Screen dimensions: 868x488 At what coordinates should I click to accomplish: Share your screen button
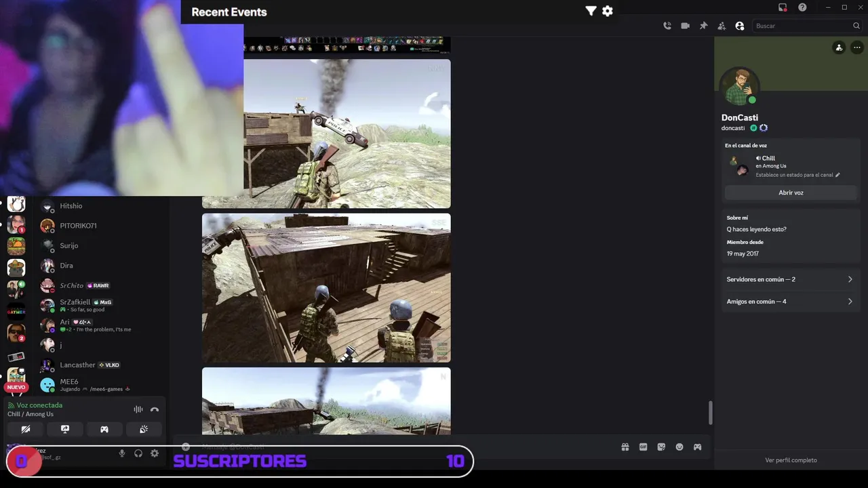65,429
